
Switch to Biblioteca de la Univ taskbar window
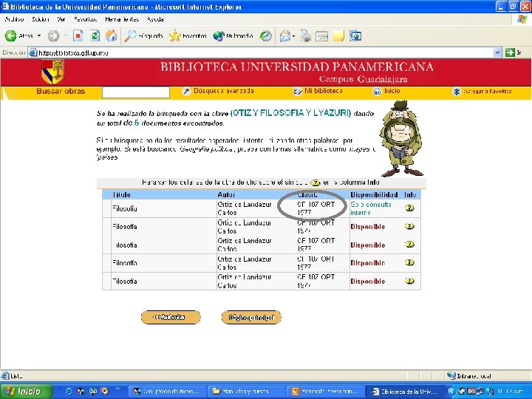coord(405,392)
